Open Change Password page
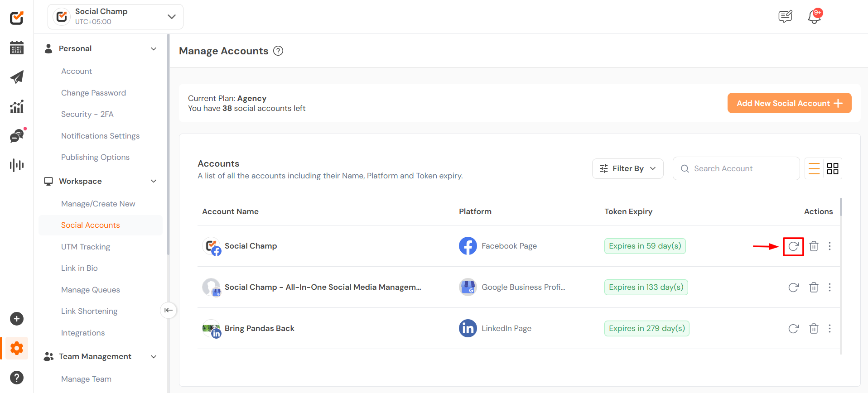 click(93, 93)
